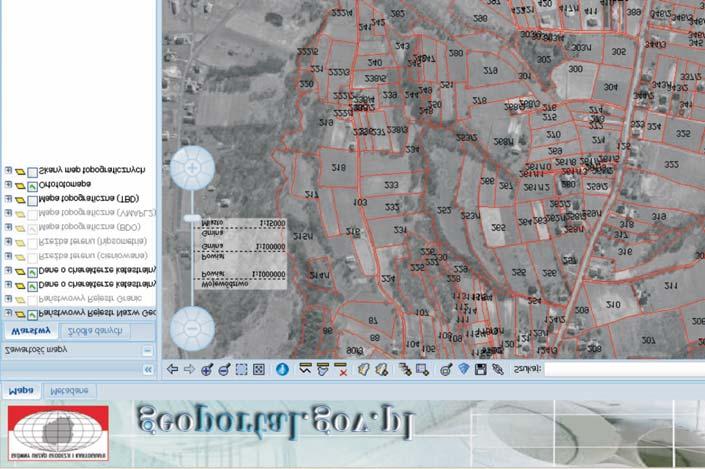
Task: Click the chain link icon
Action: point(498,370)
